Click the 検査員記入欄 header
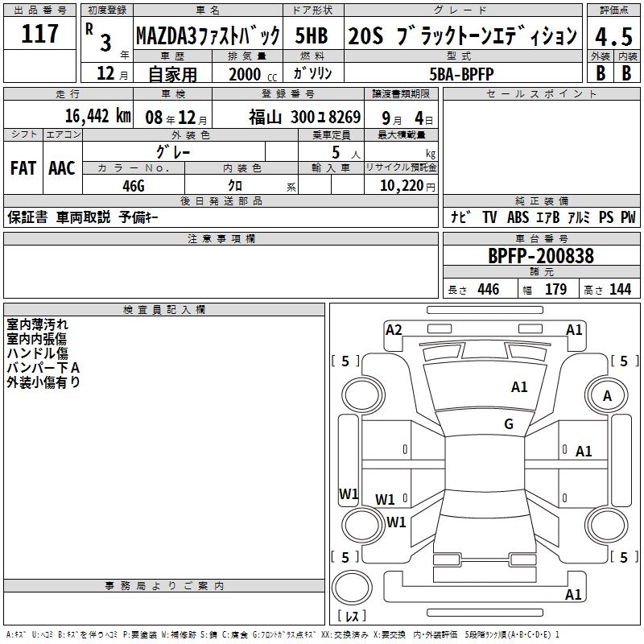644x644 pixels. (164, 310)
